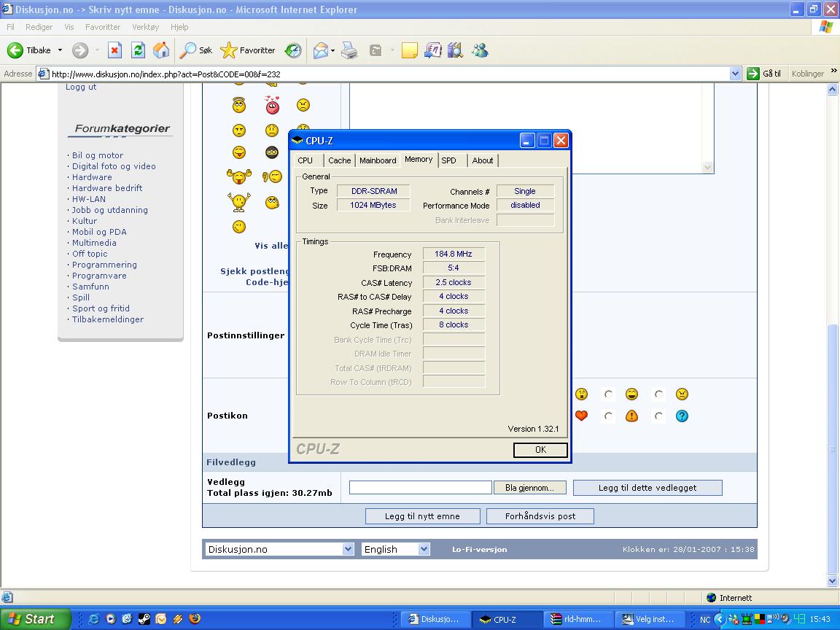
Task: Open the Rediger menu
Action: (x=39, y=27)
